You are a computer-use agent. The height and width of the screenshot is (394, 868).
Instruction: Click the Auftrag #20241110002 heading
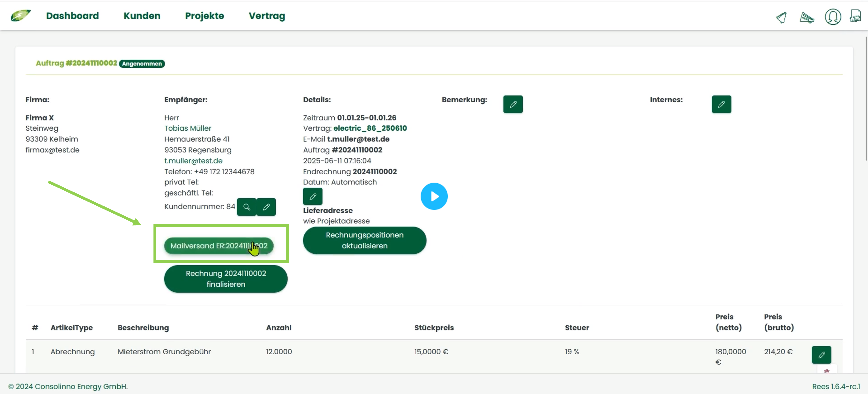pyautogui.click(x=77, y=63)
